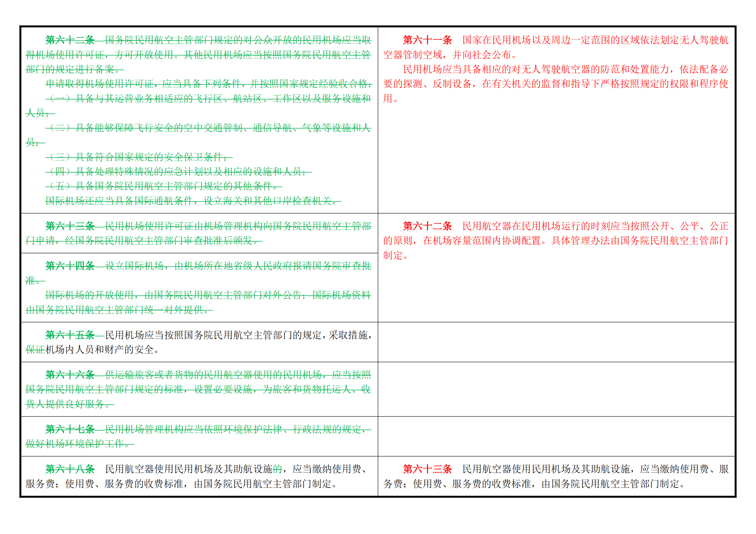Click the deleted words 保证 before 机场内人员
Image resolution: width=756 pixels, height=534 pixels.
(35, 350)
